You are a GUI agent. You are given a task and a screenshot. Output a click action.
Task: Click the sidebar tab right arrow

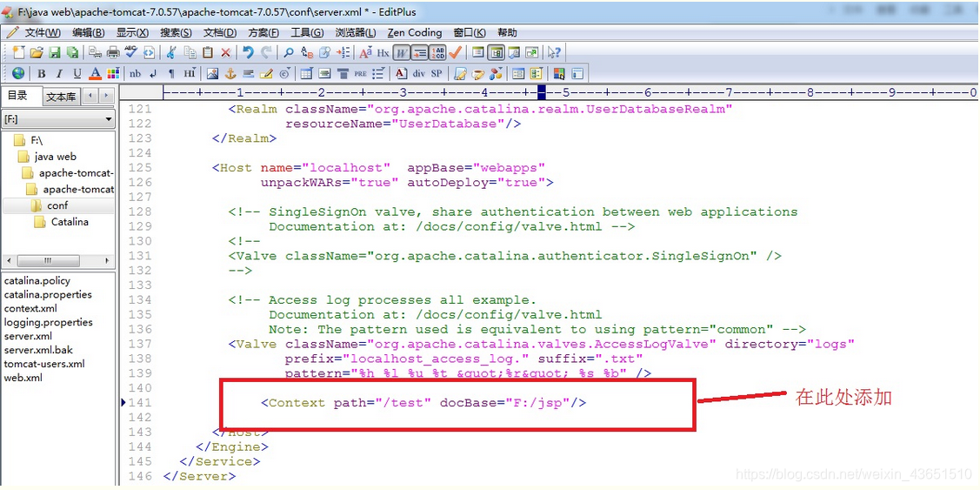[106, 96]
